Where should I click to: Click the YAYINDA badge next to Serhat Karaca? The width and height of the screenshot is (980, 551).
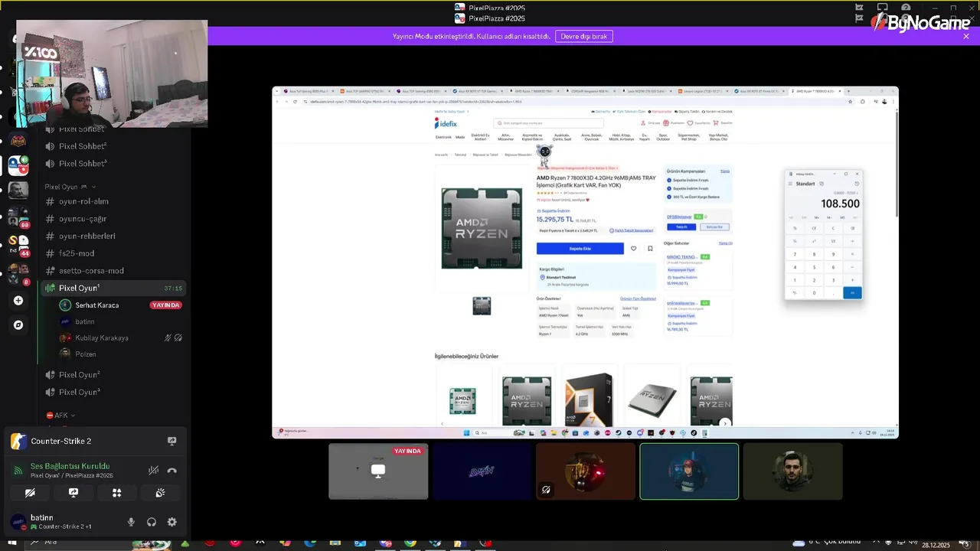[165, 305]
